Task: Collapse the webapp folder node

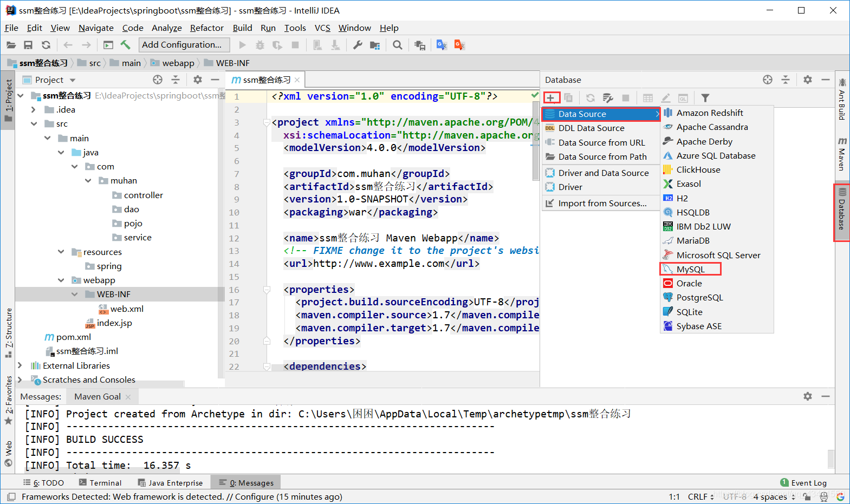Action: point(61,280)
